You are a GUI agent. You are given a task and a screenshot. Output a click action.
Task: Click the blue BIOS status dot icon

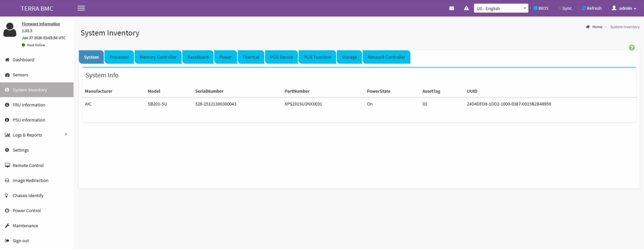[535, 8]
